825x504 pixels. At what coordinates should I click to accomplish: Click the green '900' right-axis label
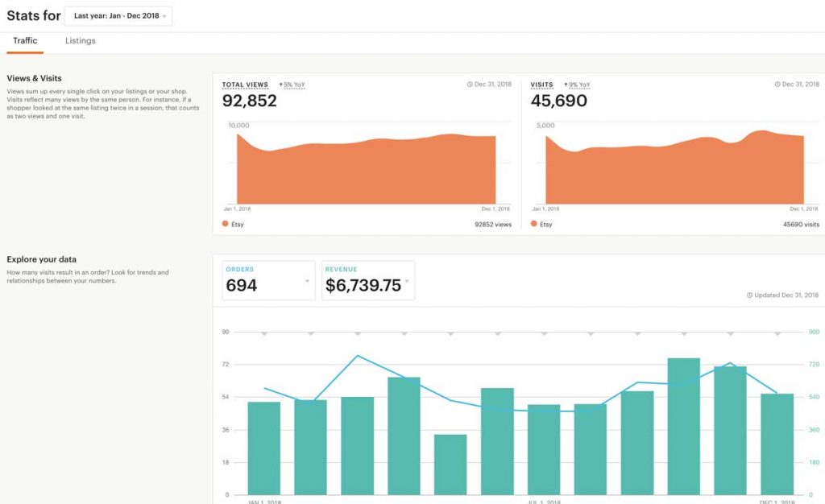click(814, 332)
